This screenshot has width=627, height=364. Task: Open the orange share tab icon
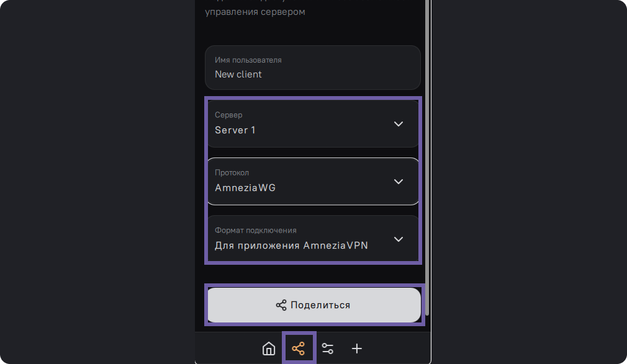point(299,348)
